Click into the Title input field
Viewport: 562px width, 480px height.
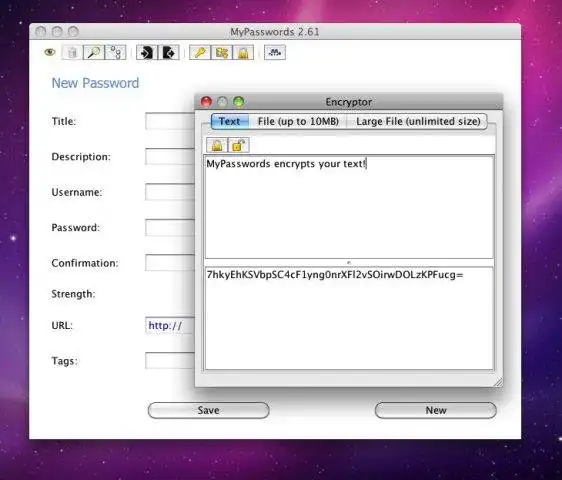[170, 121]
